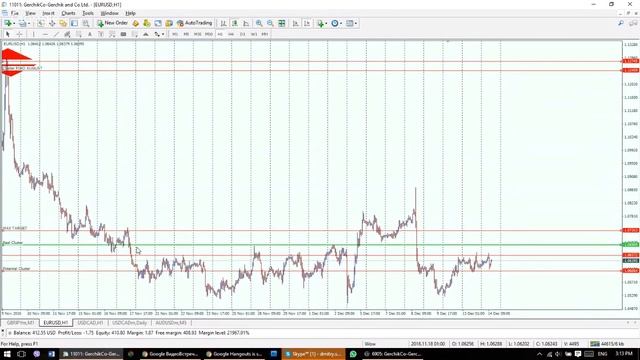Open Google Hangouts taskbar window

click(235, 354)
